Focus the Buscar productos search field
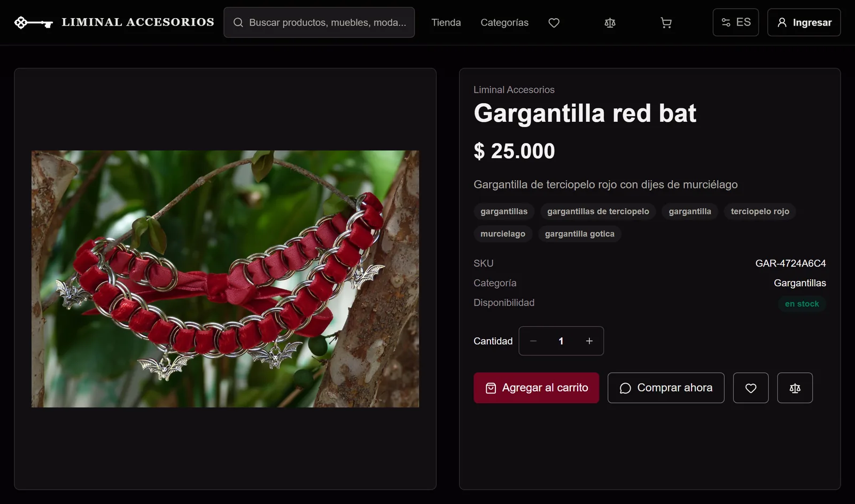855x504 pixels. pos(319,22)
